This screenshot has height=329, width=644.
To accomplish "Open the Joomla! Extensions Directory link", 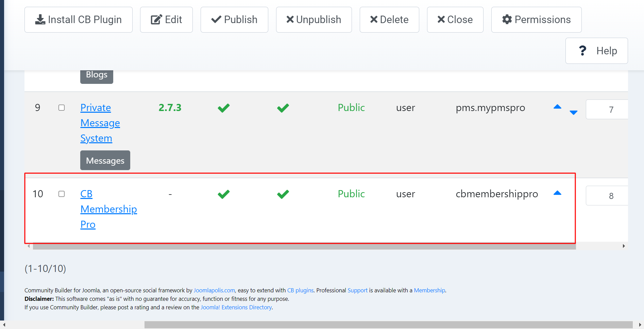I will tap(236, 307).
